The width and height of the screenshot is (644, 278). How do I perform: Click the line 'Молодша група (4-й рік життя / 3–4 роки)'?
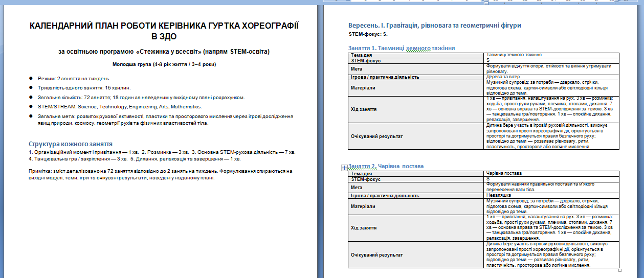pos(164,64)
